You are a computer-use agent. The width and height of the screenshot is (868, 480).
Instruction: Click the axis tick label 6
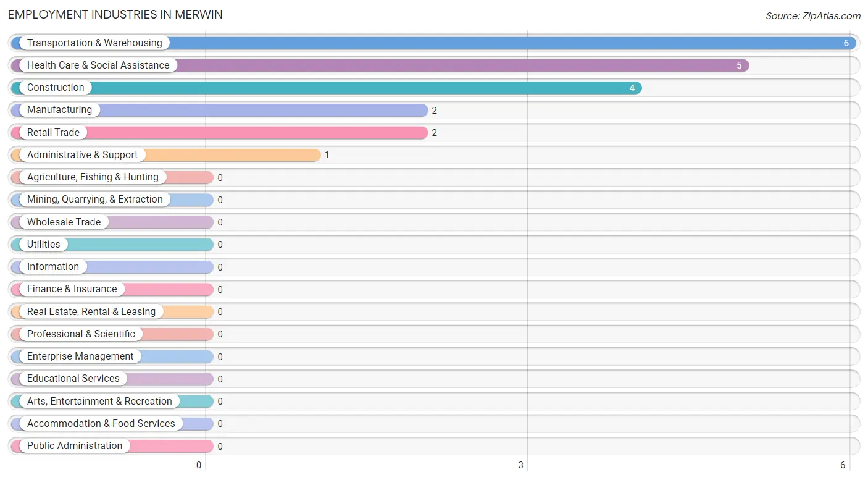coord(843,465)
